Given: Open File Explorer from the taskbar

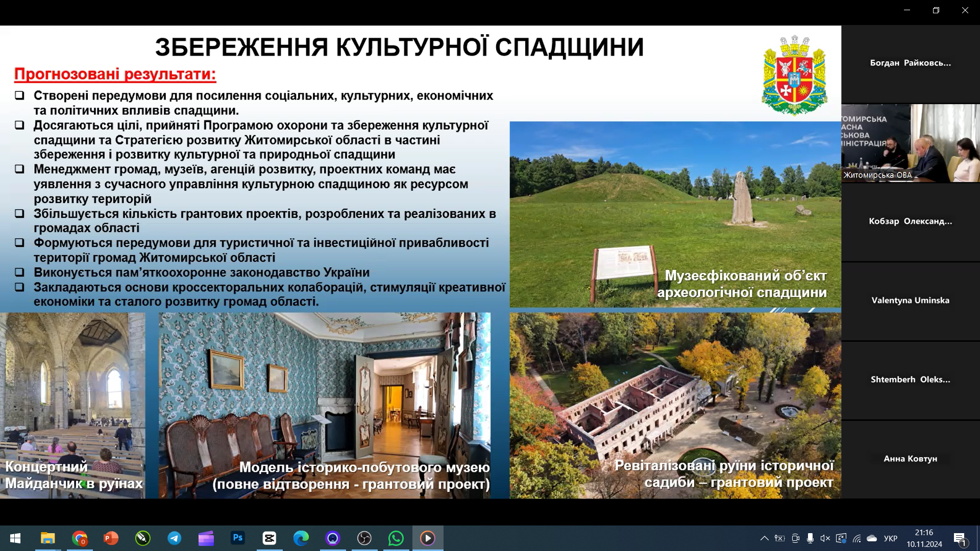Looking at the screenshot, I should [48, 538].
